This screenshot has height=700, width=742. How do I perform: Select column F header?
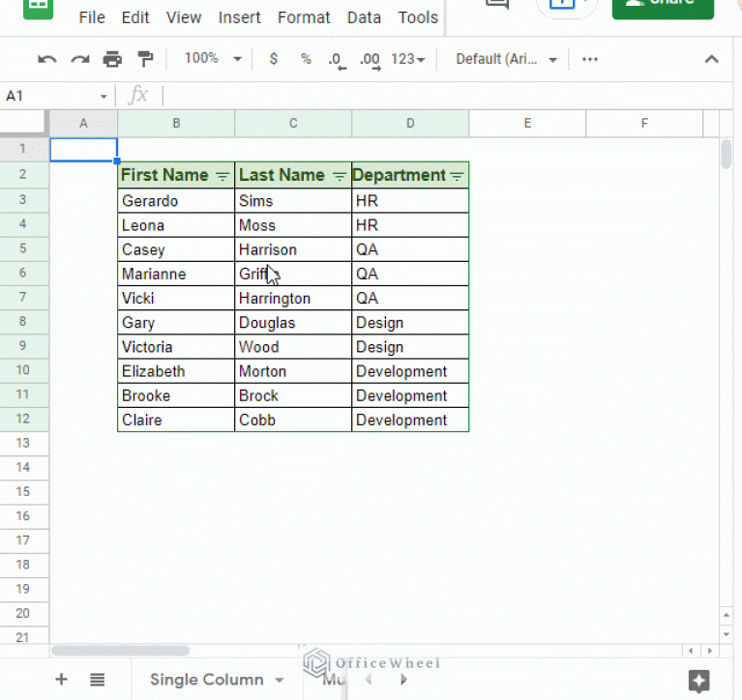[x=644, y=124]
